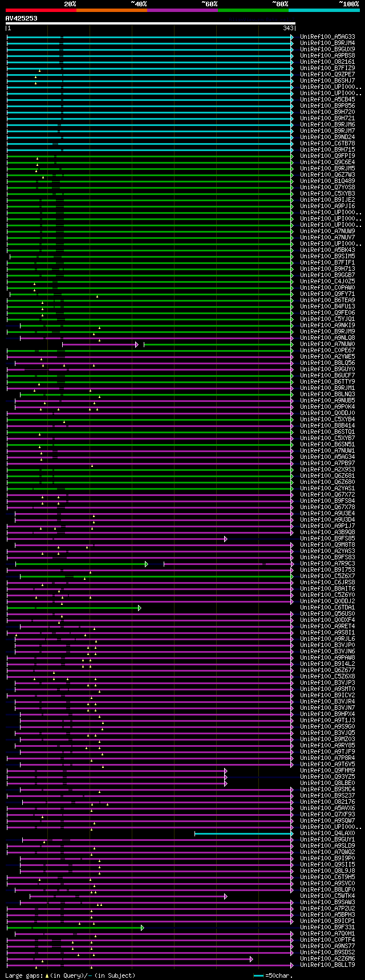Select hit label UniRef100_Q93YZ5
The width and height of the screenshot is (365, 980).
[327, 777]
